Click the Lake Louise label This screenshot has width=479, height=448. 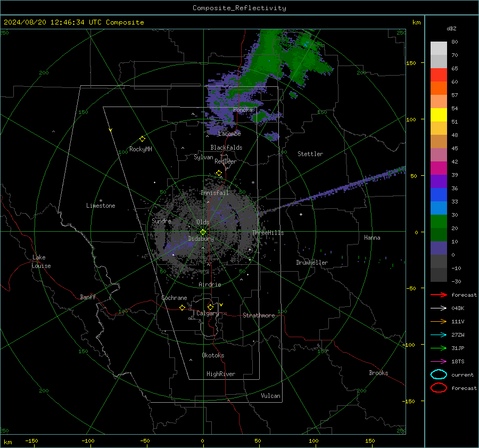coord(41,262)
